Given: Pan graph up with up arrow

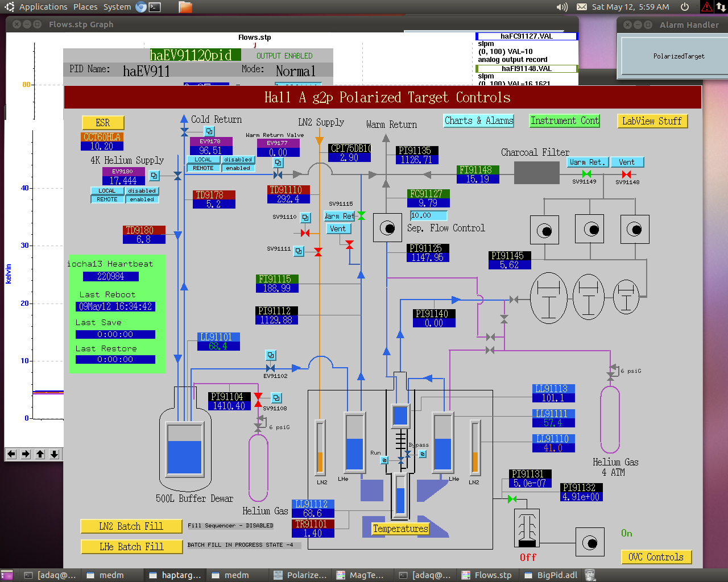Looking at the screenshot, I should 40,454.
